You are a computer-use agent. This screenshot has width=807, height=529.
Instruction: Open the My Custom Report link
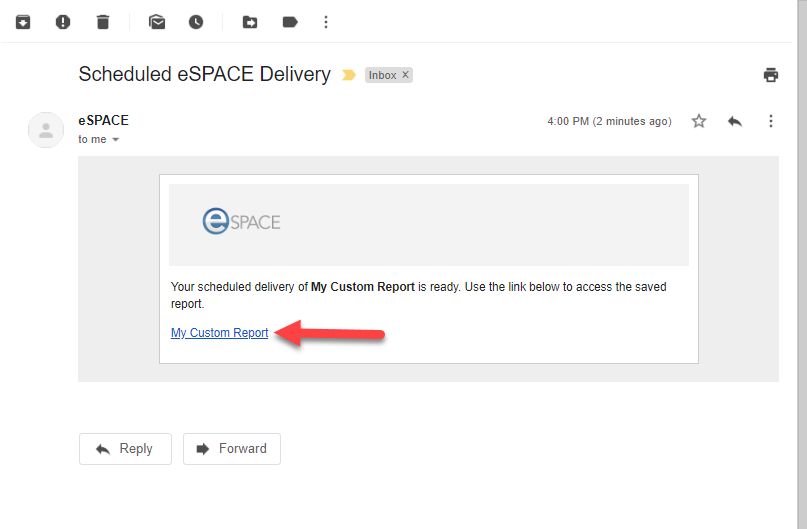(x=220, y=333)
